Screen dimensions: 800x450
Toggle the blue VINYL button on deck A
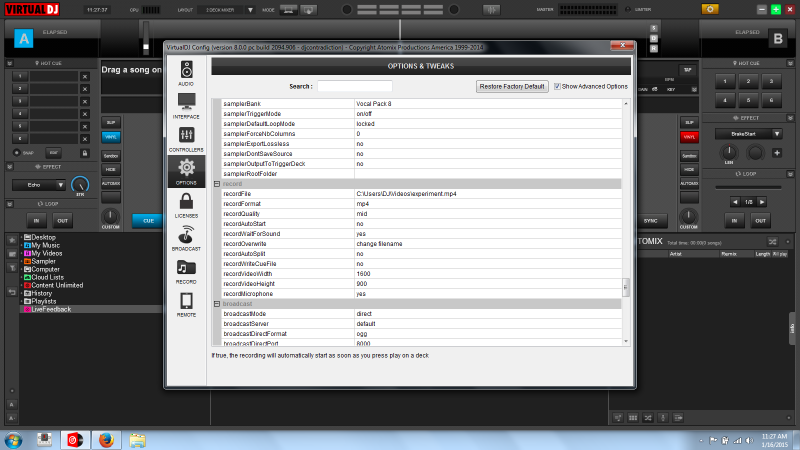click(111, 136)
